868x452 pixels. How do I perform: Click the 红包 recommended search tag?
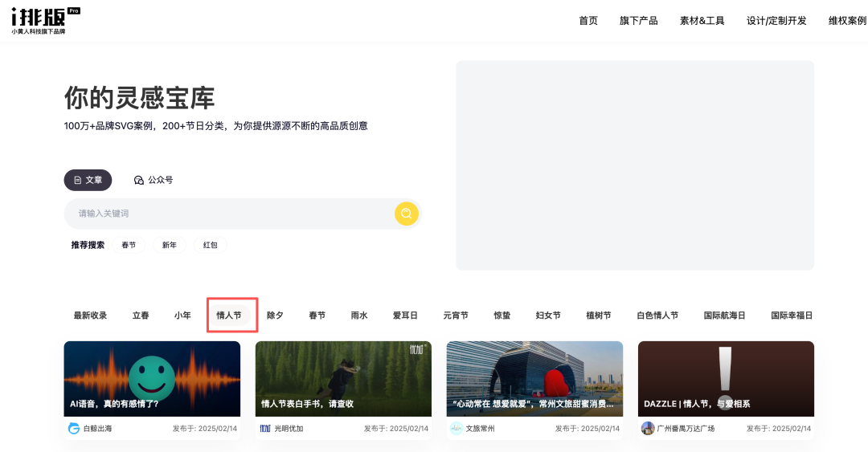(211, 245)
